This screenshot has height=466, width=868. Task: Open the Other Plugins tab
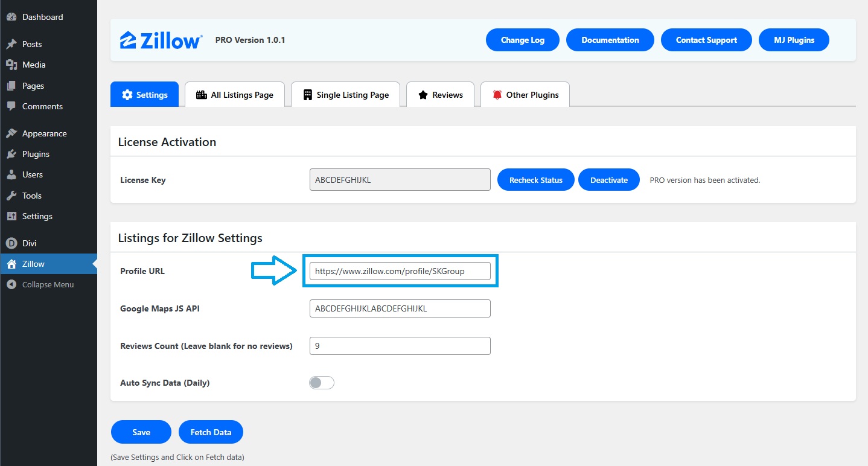coord(525,94)
